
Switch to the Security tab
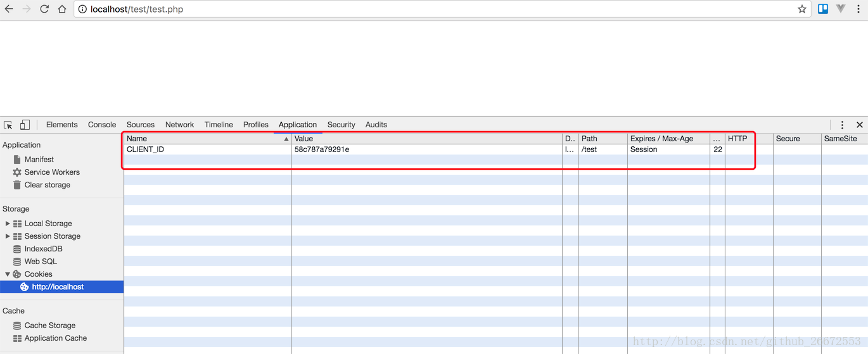[x=341, y=125]
